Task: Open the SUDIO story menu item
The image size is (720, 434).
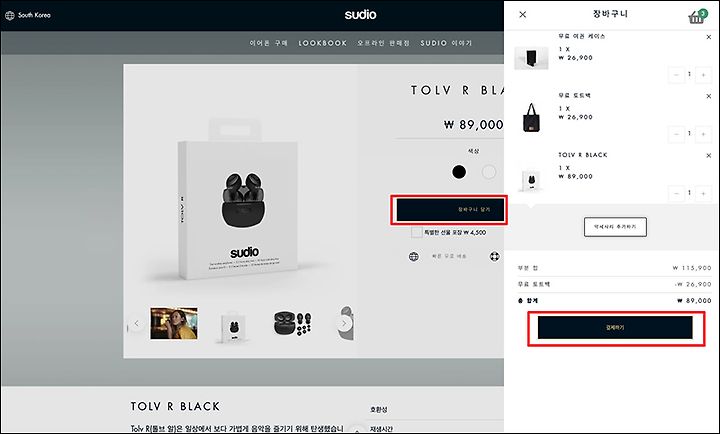Action: click(x=446, y=43)
